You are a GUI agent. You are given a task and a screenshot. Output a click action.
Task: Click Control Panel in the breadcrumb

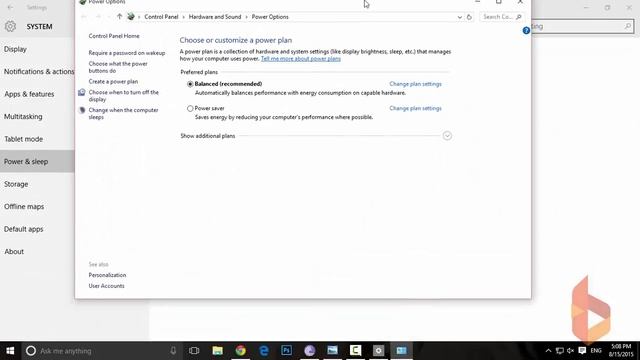point(161,17)
